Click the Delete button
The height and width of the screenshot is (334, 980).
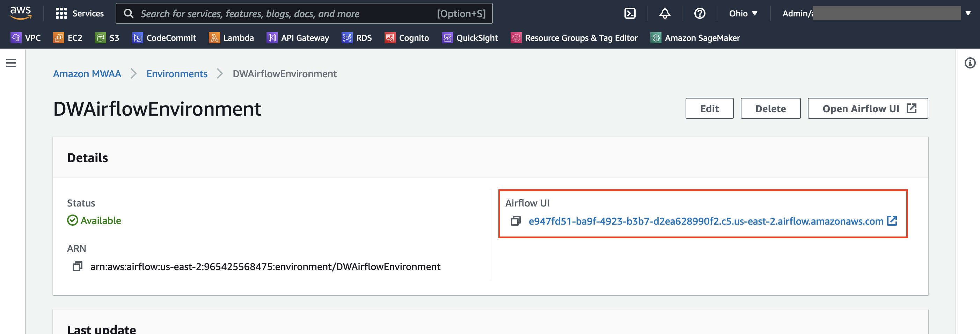[770, 108]
